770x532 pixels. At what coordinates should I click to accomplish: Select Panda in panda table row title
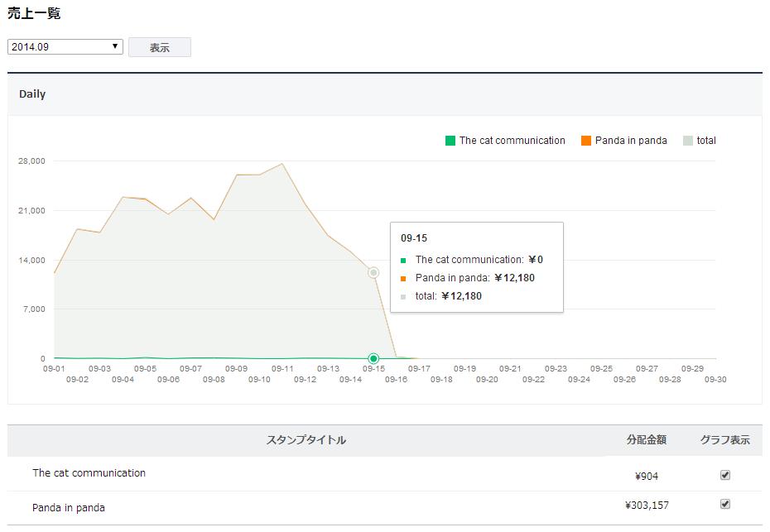(x=69, y=507)
